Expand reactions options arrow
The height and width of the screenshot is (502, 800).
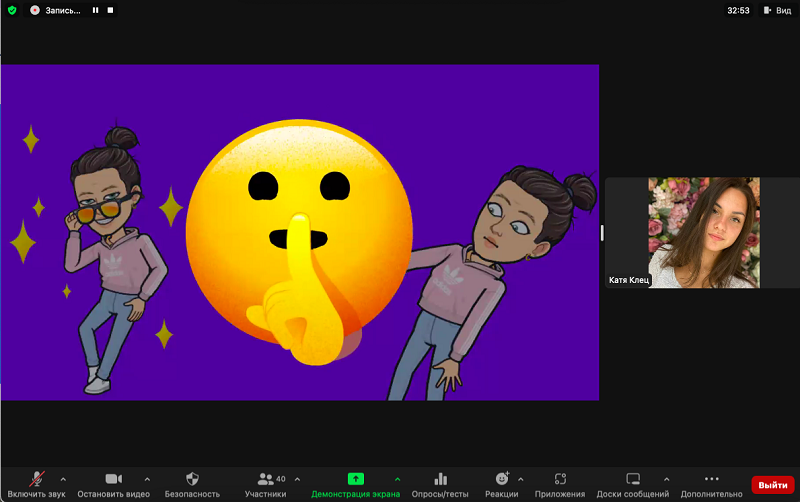tap(520, 480)
